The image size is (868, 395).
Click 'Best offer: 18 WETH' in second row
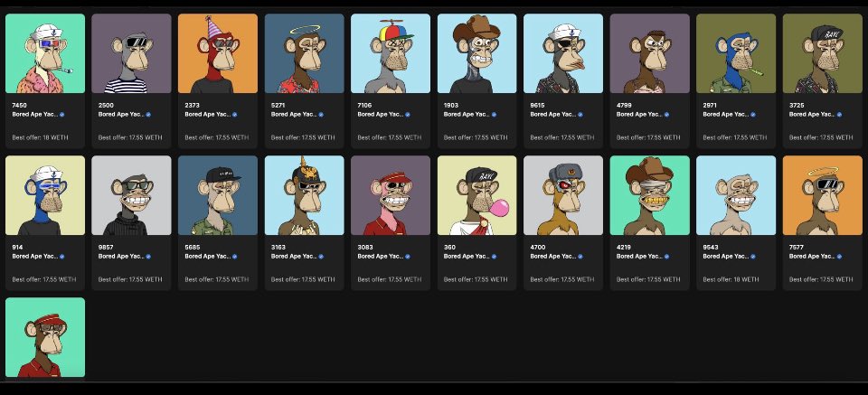click(731, 279)
